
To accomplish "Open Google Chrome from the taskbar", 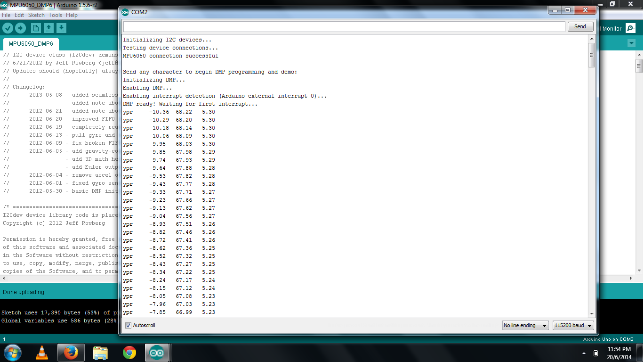I will tap(129, 353).
